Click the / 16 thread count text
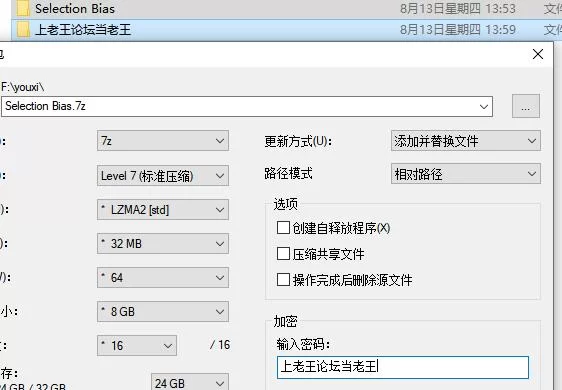562x390 pixels. [220, 345]
